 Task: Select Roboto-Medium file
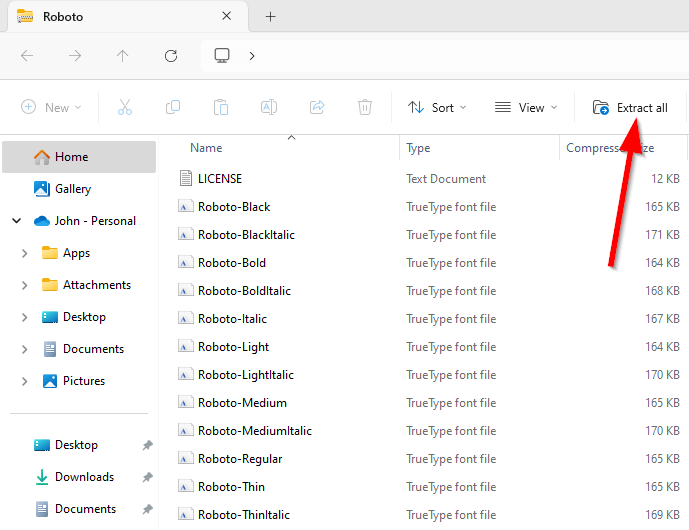click(x=242, y=403)
